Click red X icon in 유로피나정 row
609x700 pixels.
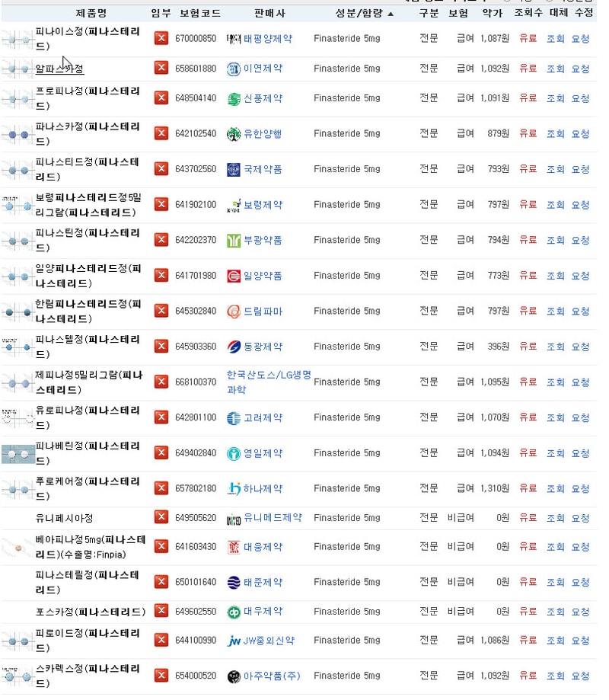tap(161, 417)
